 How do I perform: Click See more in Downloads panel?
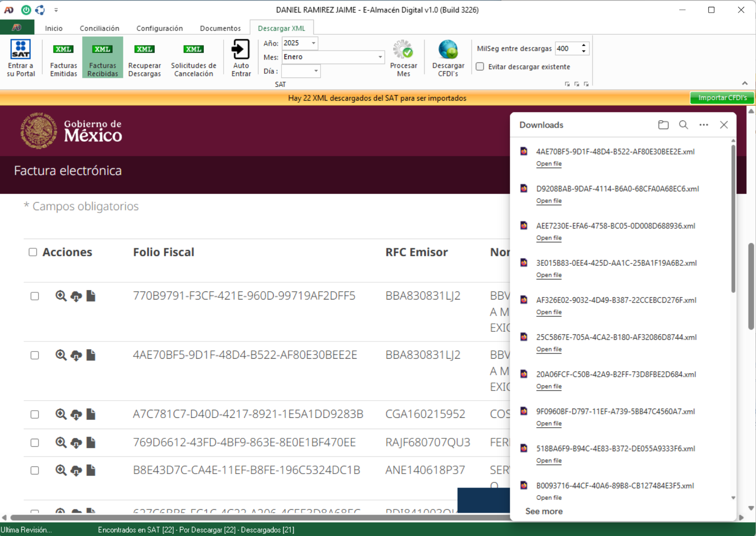click(x=544, y=511)
